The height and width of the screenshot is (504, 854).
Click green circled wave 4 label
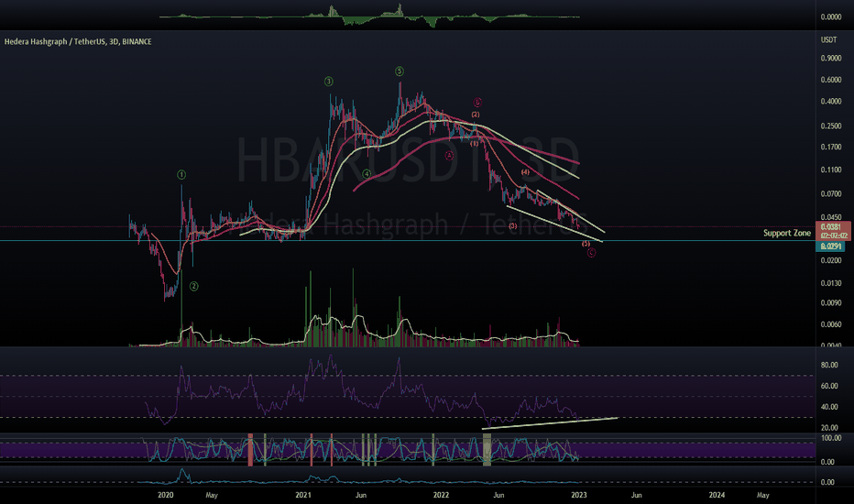(367, 174)
